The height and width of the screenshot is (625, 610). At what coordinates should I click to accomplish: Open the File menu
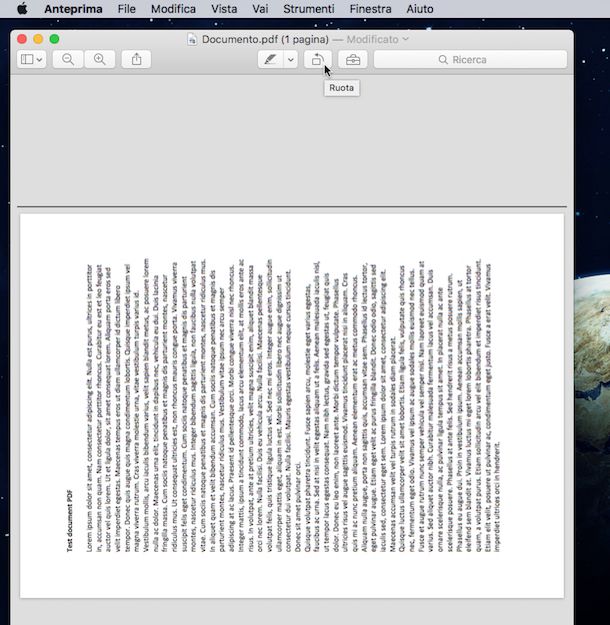(x=126, y=9)
